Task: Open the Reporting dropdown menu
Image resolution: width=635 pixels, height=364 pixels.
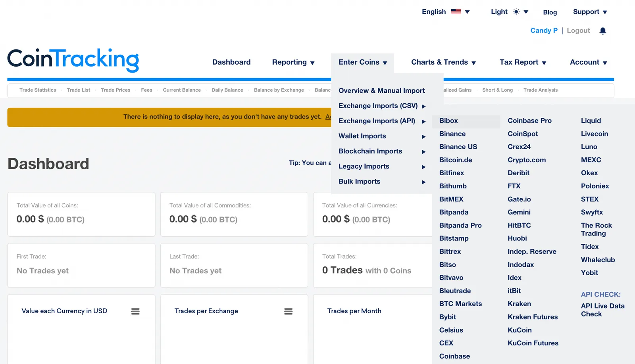Action: tap(293, 62)
